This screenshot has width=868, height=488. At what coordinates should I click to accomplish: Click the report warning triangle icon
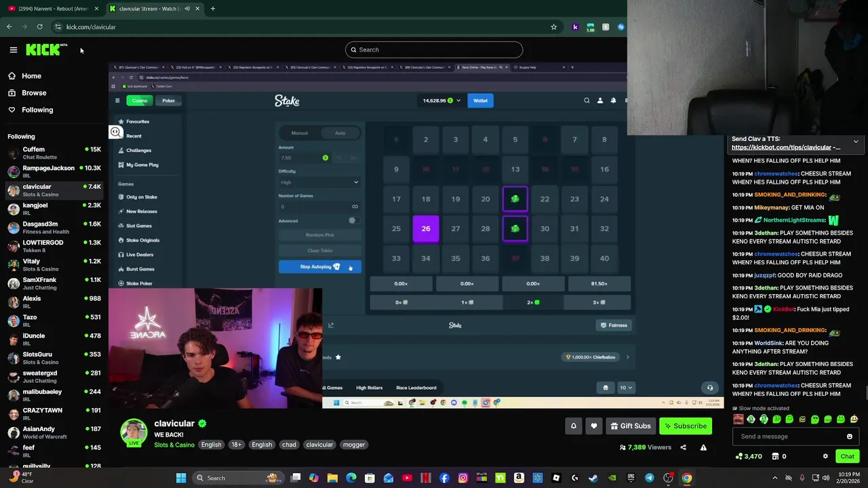coord(703,447)
